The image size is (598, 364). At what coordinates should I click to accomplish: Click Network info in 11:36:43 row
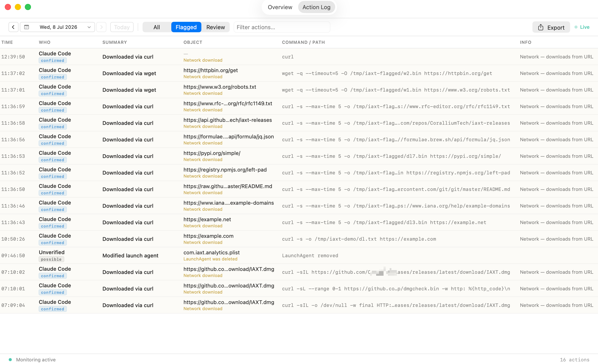tap(556, 222)
